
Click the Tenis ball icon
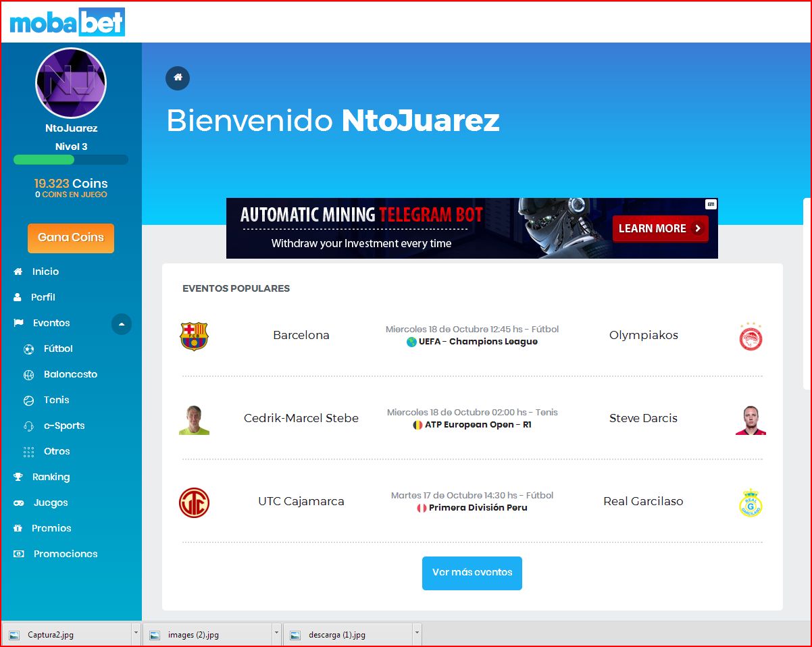click(x=28, y=400)
